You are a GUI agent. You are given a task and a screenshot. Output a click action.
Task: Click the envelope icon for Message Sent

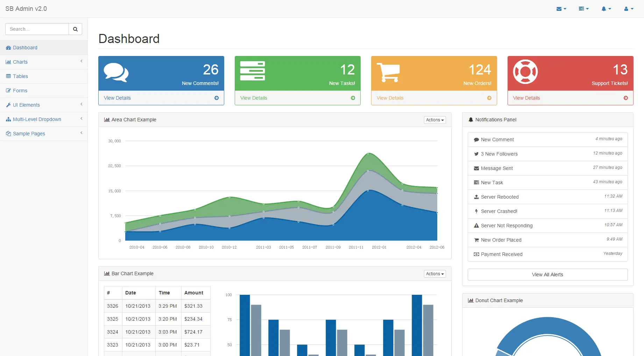click(476, 168)
